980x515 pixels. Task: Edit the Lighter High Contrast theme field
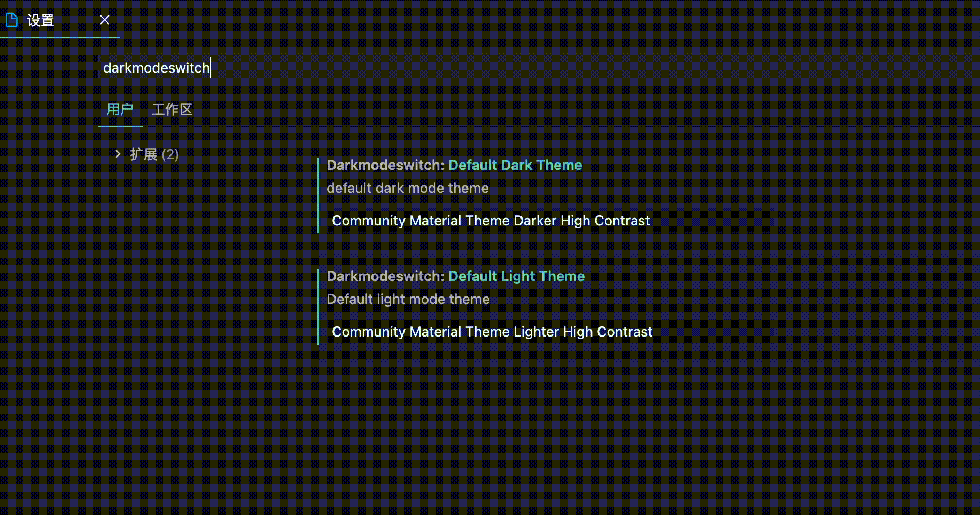[x=550, y=332]
